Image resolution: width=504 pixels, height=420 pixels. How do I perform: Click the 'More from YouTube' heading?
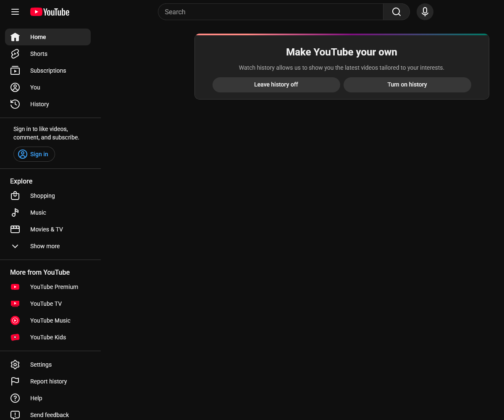(x=40, y=272)
